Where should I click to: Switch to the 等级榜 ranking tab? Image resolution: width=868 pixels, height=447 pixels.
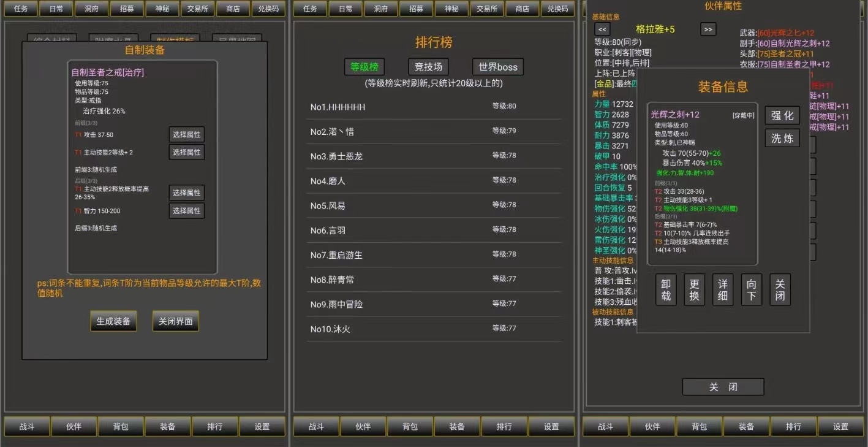[x=364, y=67]
